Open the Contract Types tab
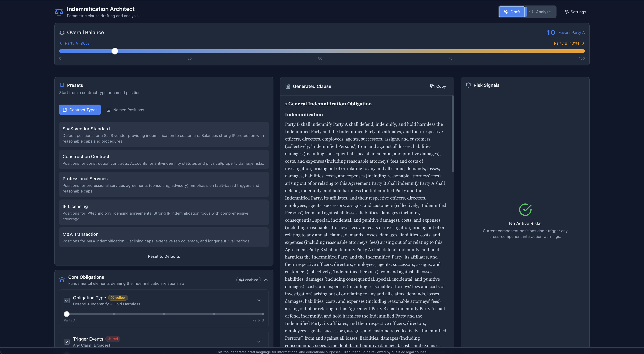Screen dimensions: 644x354 (x=80, y=109)
